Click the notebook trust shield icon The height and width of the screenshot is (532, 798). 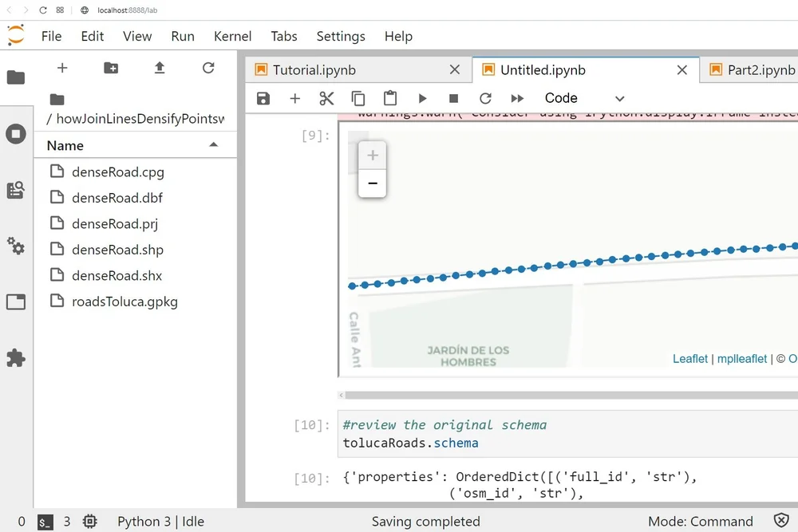click(x=781, y=521)
